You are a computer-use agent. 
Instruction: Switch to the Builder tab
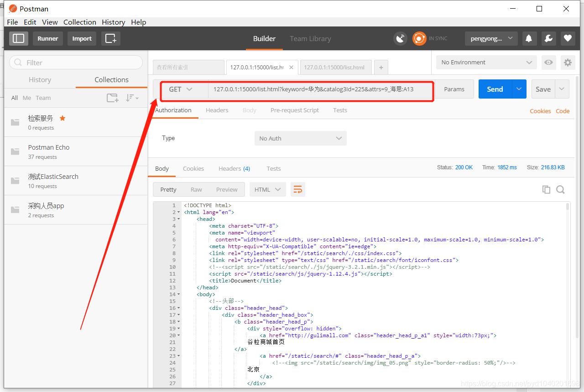click(x=265, y=39)
